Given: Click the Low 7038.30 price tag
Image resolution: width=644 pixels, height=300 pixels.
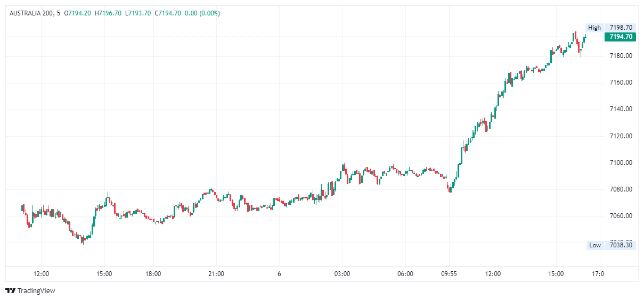Looking at the screenshot, I should click(x=610, y=245).
